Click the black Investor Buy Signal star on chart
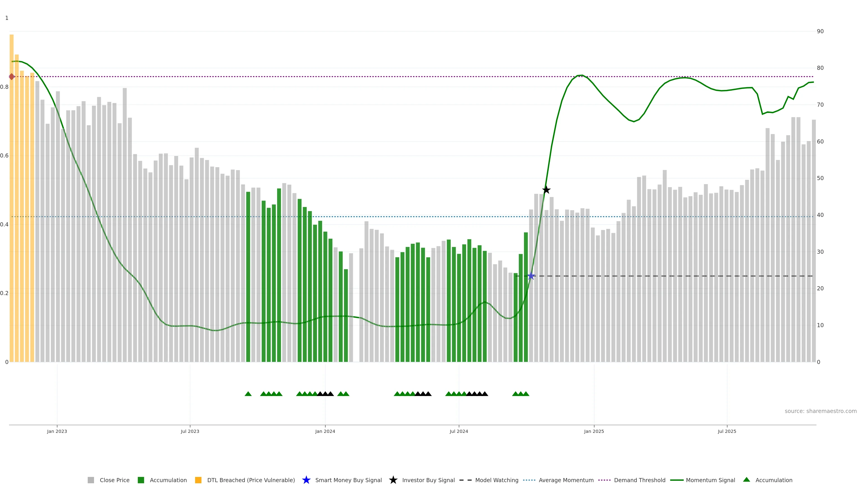The height and width of the screenshot is (488, 868). coord(546,190)
